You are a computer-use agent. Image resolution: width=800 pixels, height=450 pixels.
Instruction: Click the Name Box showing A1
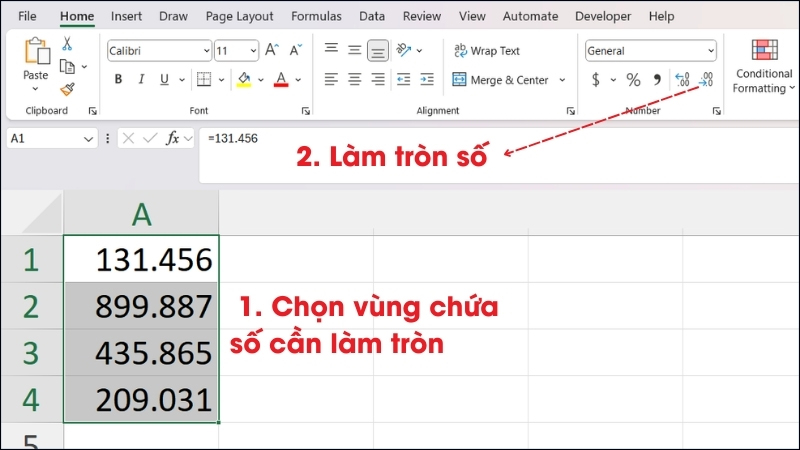tap(52, 138)
